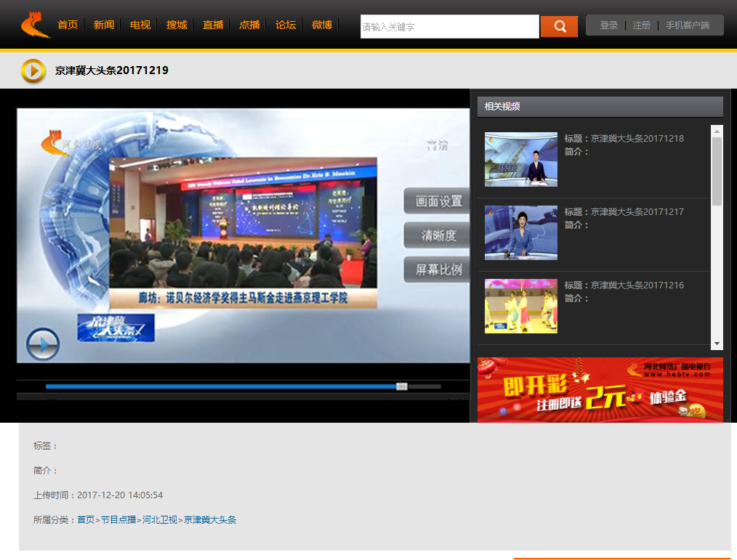Go to 首页 in navigation bar

pos(68,25)
